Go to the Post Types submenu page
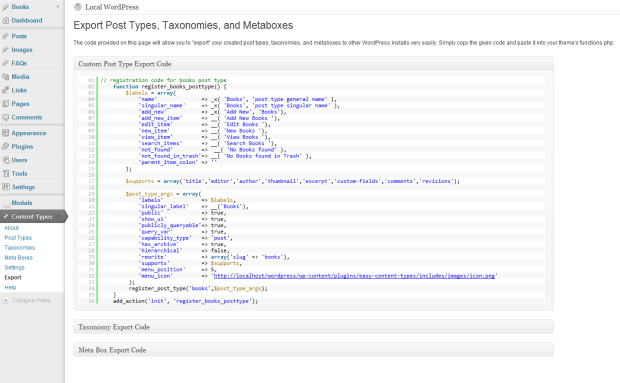This screenshot has height=383, width=620. pyautogui.click(x=18, y=238)
